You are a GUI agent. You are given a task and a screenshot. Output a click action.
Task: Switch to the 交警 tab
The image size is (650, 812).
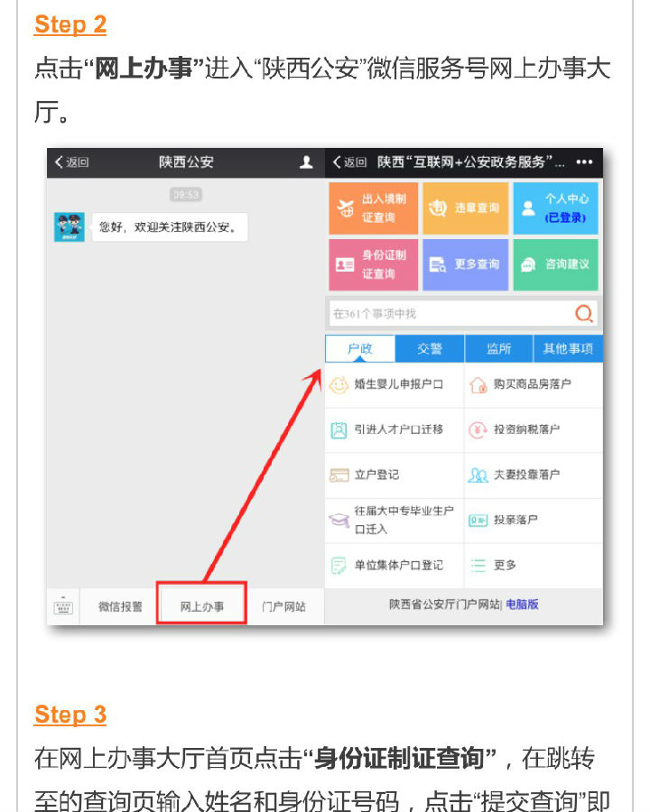tap(430, 348)
